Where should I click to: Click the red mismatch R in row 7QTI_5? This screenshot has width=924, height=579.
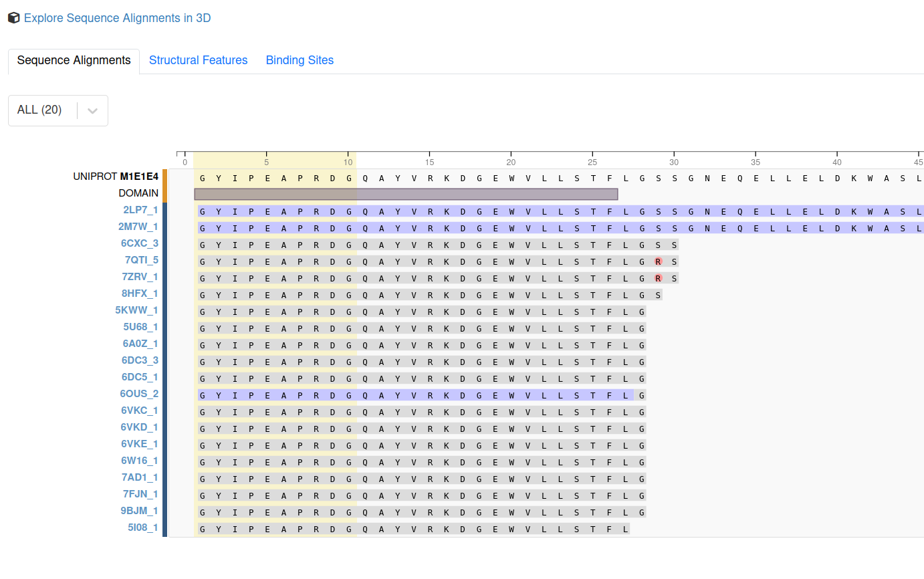pos(659,261)
